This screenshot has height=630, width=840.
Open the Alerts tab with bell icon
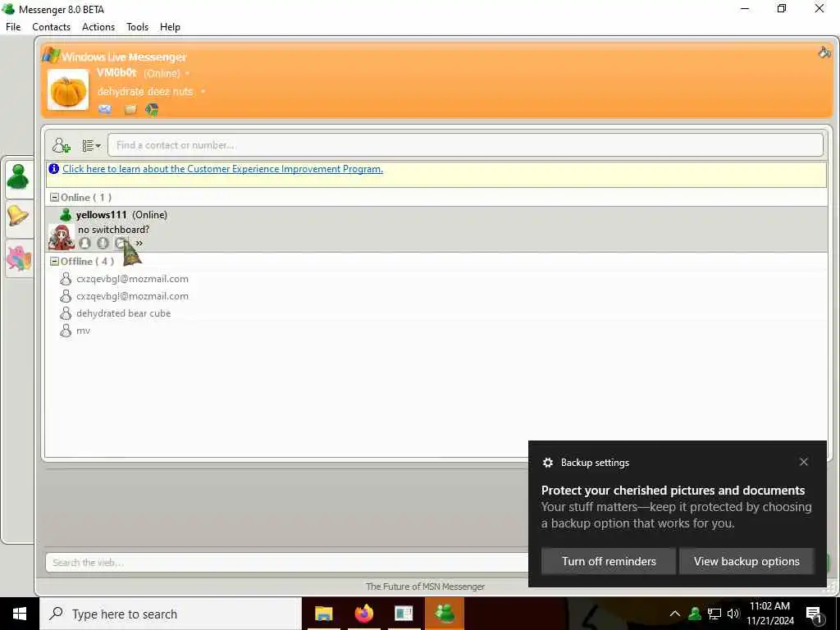pos(18,217)
